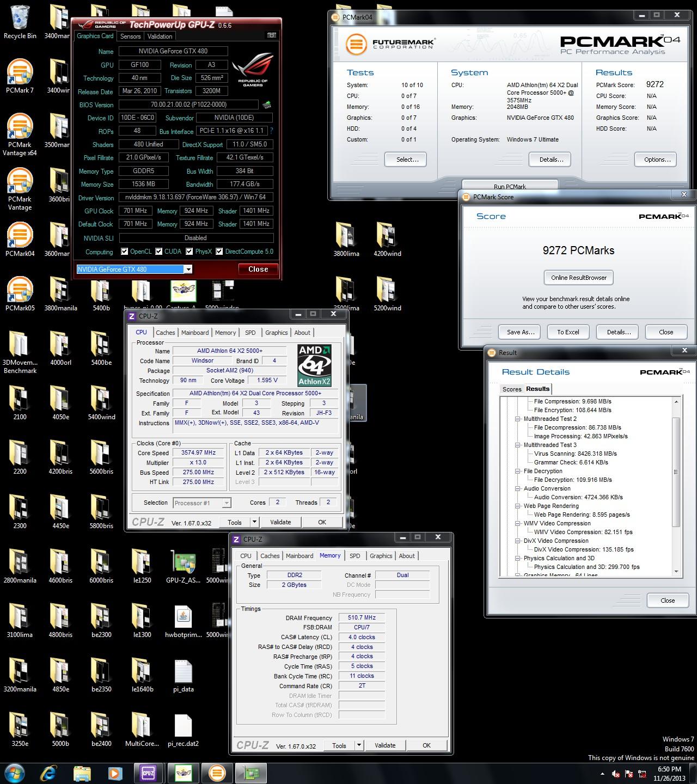
Task: Collapse the WMV Video Compression node
Action: point(518,523)
